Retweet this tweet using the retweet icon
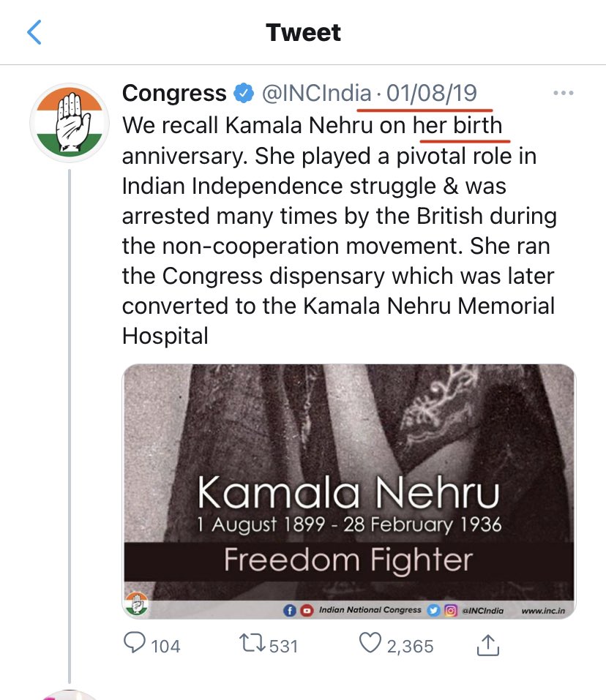This screenshot has width=606, height=700. (x=252, y=644)
